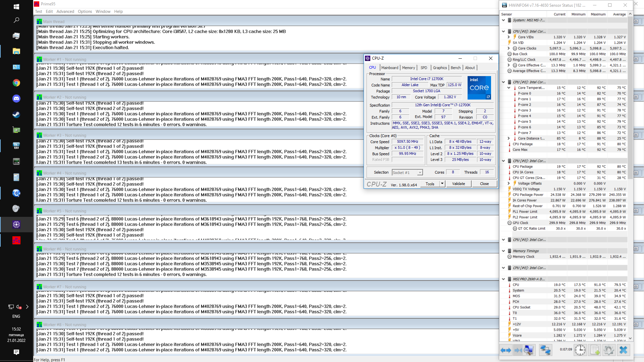
Task: Expand the Core VIDs tree node
Action: (508, 37)
